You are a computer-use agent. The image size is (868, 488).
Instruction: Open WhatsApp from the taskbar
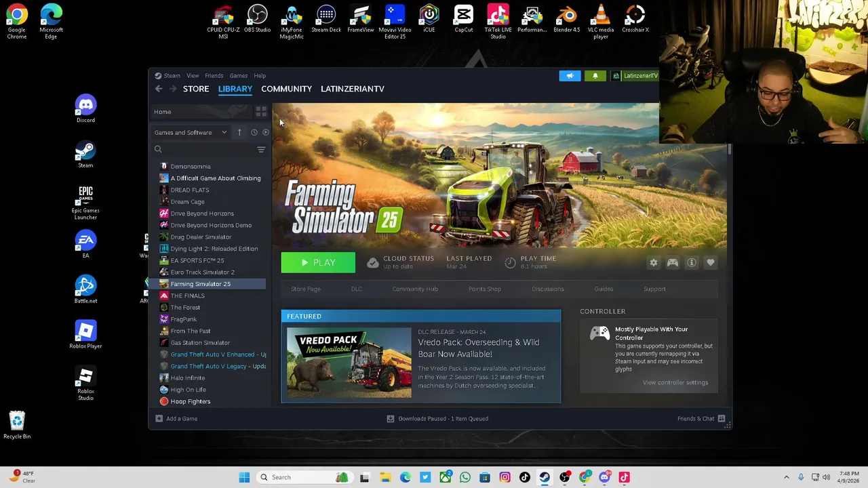pos(465,478)
